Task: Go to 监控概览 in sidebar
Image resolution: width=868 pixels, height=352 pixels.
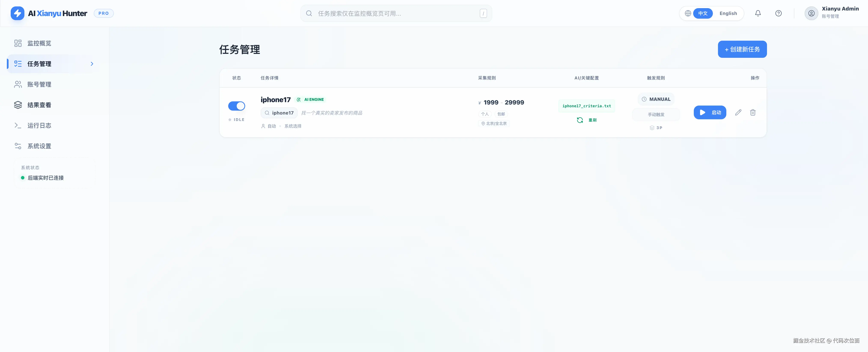Action: (39, 43)
